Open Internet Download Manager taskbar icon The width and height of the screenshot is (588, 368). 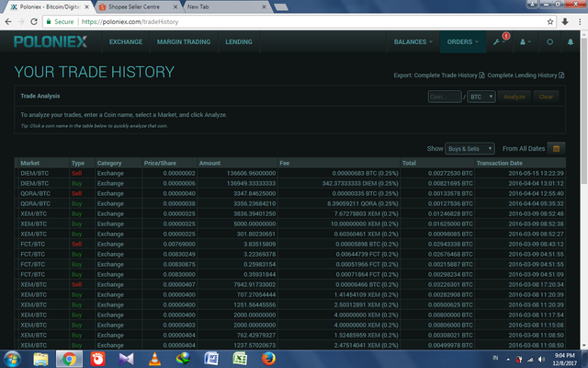point(183,359)
